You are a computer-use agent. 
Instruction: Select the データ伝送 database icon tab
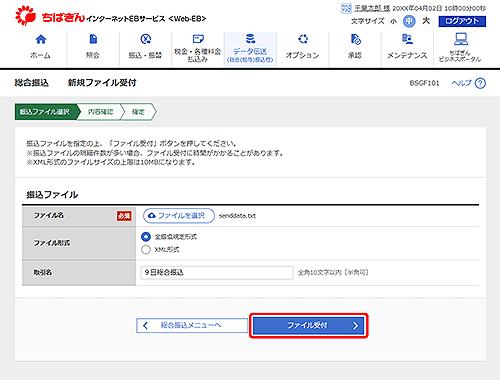click(250, 39)
